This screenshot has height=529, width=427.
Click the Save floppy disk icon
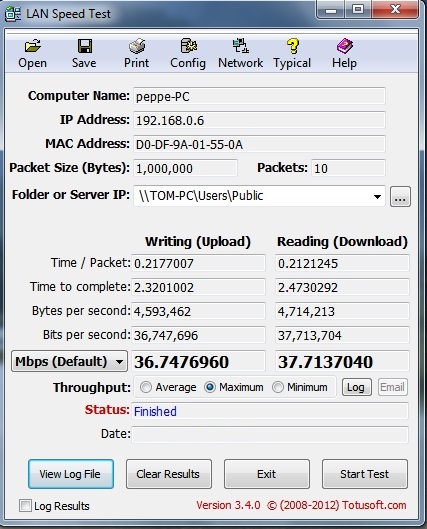coord(85,46)
